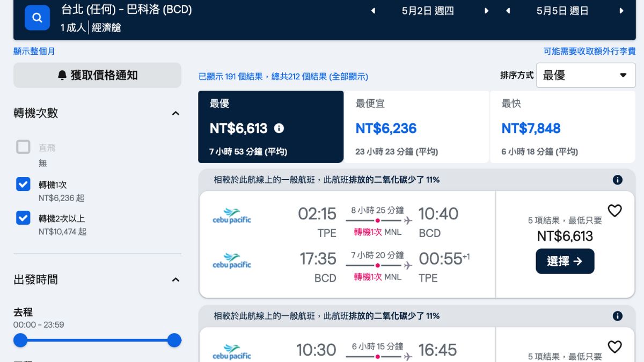Image resolution: width=644 pixels, height=362 pixels.
Task: Go to previous departure date arrow
Action: click(373, 11)
